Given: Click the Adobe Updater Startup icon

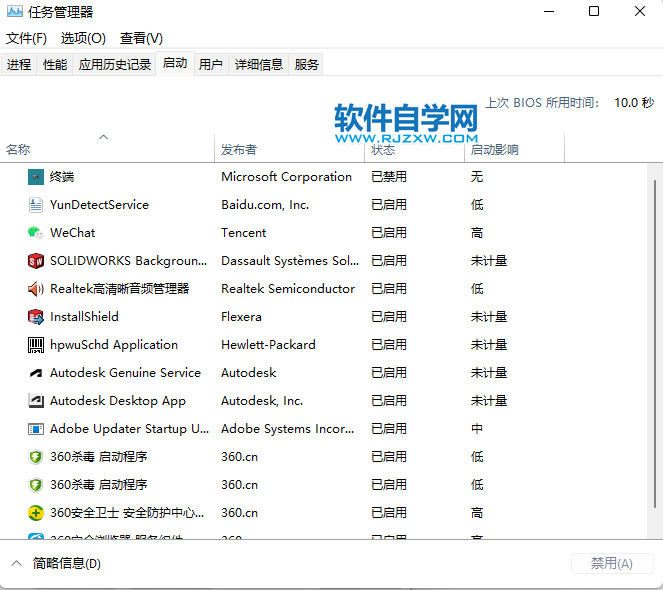Looking at the screenshot, I should point(36,429).
